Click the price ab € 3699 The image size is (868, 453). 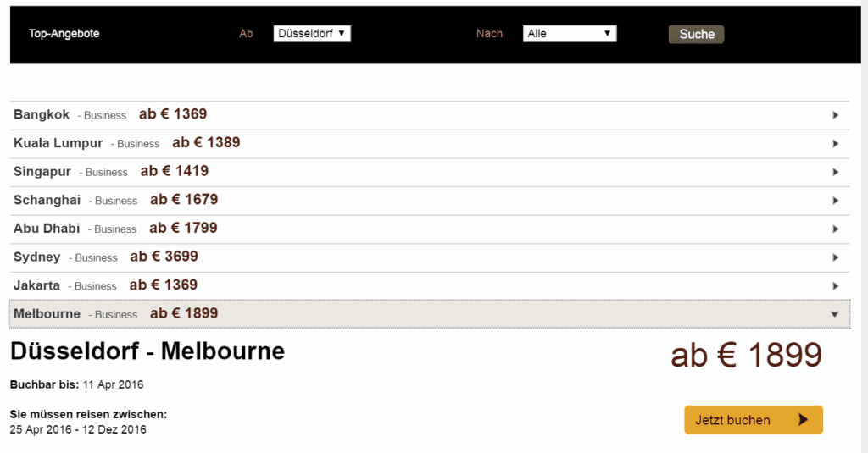point(164,257)
